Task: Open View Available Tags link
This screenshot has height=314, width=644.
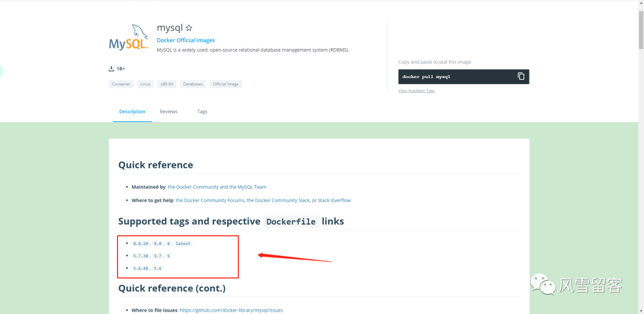Action: pos(416,91)
